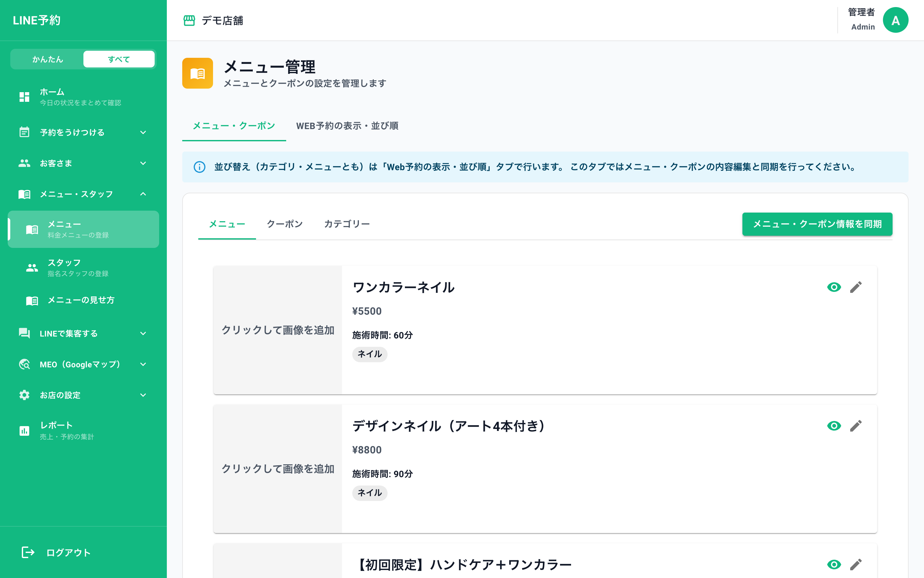Click the chat icon for LINEで集客する
This screenshot has height=578, width=924.
pos(24,333)
